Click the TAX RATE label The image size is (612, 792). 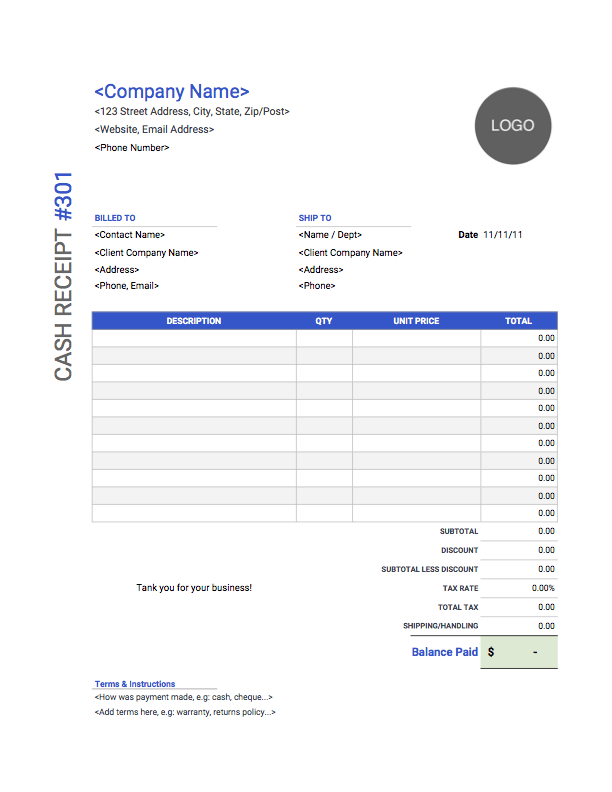click(x=461, y=588)
